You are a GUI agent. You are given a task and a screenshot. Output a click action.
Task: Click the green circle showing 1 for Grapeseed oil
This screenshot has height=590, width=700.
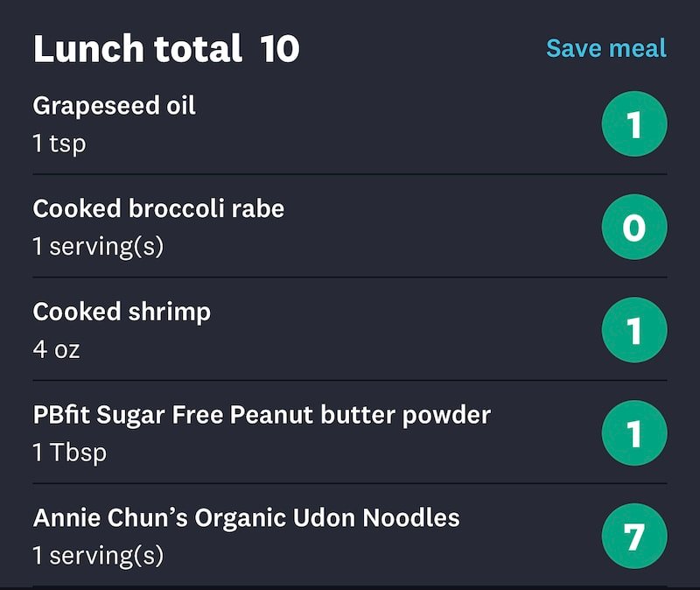click(x=637, y=124)
